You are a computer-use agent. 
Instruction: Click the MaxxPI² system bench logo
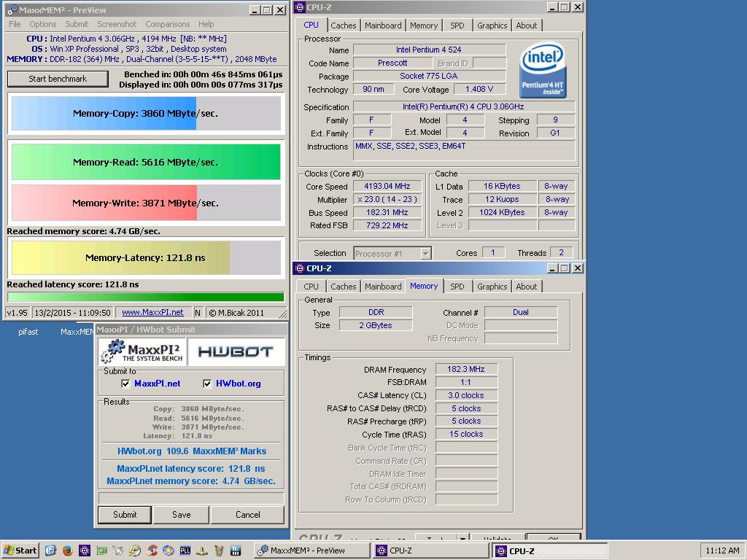click(x=142, y=352)
